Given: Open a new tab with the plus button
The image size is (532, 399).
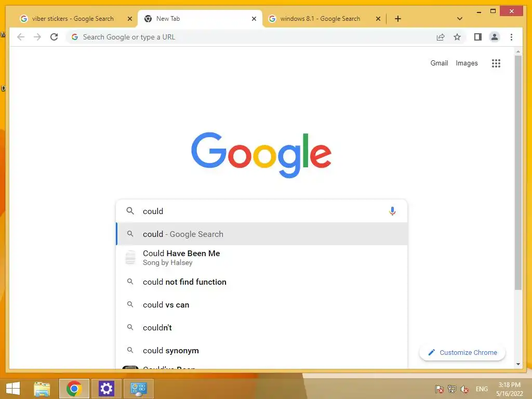Looking at the screenshot, I should (398, 19).
